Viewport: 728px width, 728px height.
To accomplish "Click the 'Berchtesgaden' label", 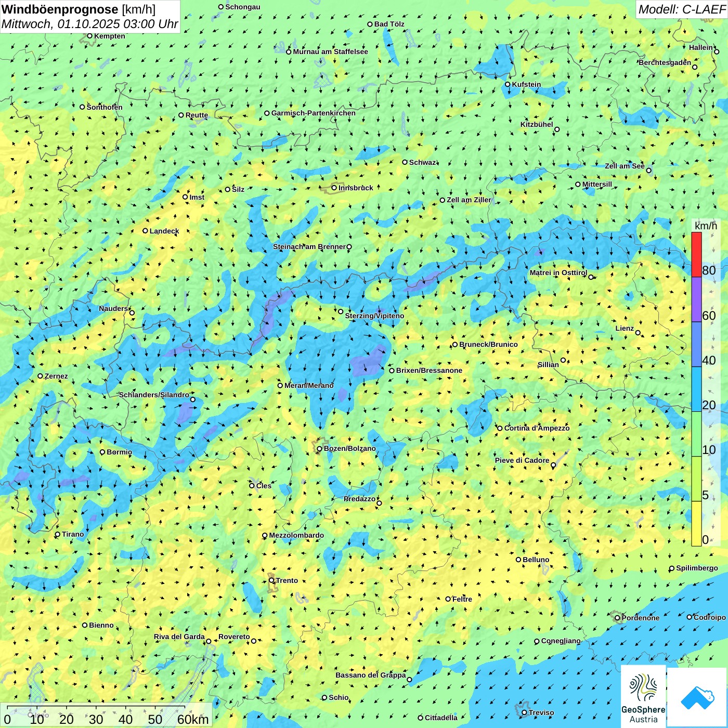I will [665, 62].
